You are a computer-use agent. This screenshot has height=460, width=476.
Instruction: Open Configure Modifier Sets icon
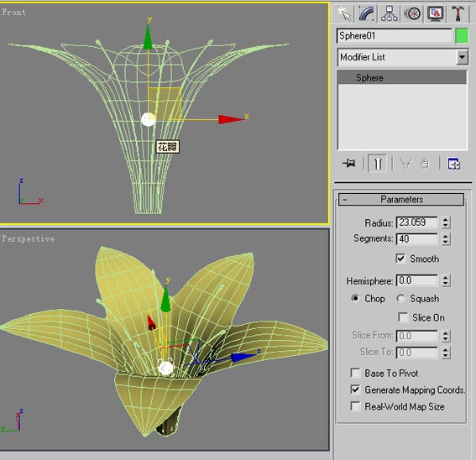[454, 164]
